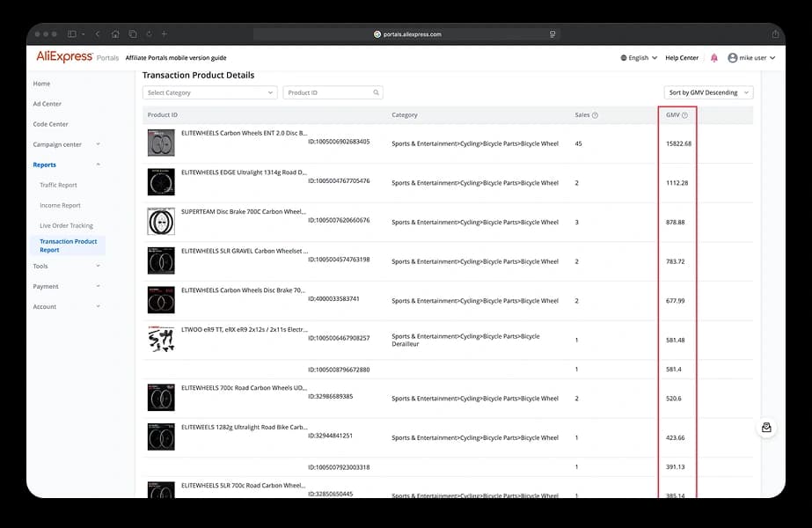Image resolution: width=812 pixels, height=528 pixels.
Task: Click the Help Center link
Action: (x=682, y=58)
